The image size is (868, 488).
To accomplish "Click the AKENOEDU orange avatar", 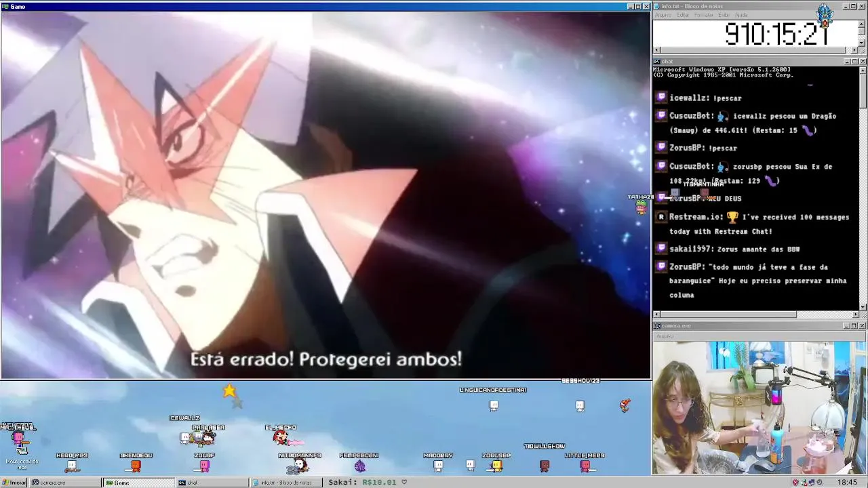I will [x=136, y=466].
